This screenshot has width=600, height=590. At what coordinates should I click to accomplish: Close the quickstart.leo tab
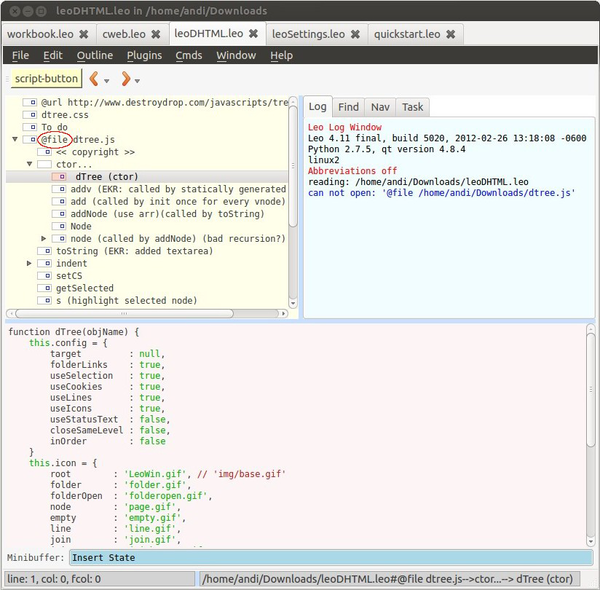(451, 34)
